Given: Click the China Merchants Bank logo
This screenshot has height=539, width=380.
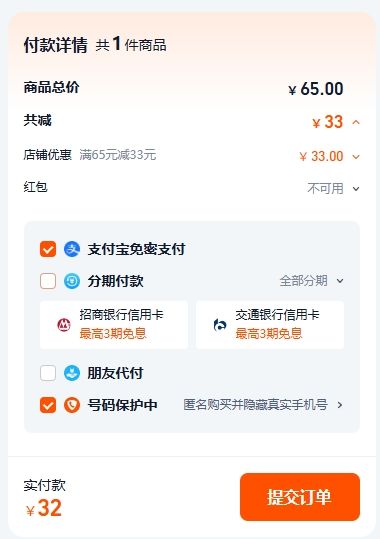Looking at the screenshot, I should click(x=64, y=324).
